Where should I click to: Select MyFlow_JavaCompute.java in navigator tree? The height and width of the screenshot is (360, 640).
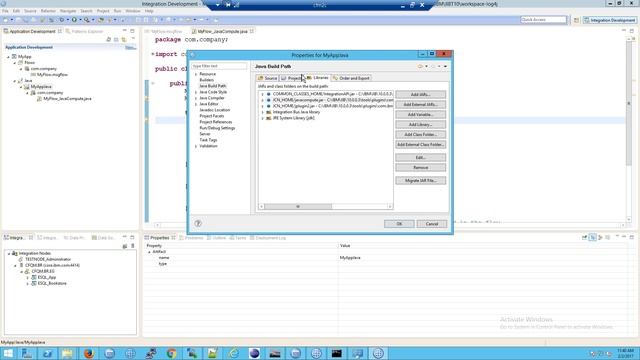coord(67,99)
